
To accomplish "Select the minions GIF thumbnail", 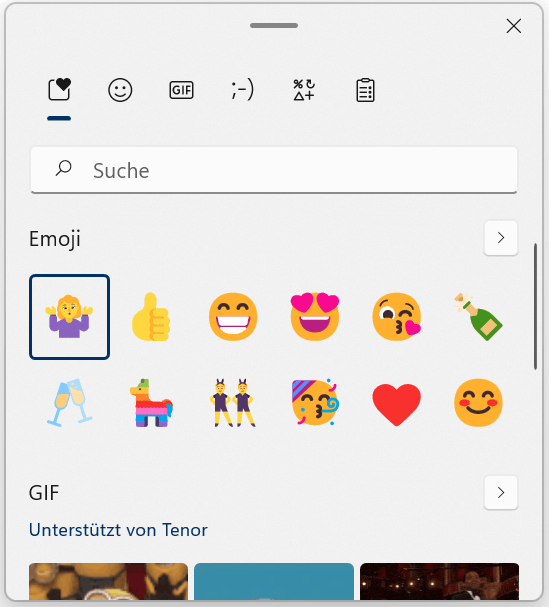I will pos(108,582).
